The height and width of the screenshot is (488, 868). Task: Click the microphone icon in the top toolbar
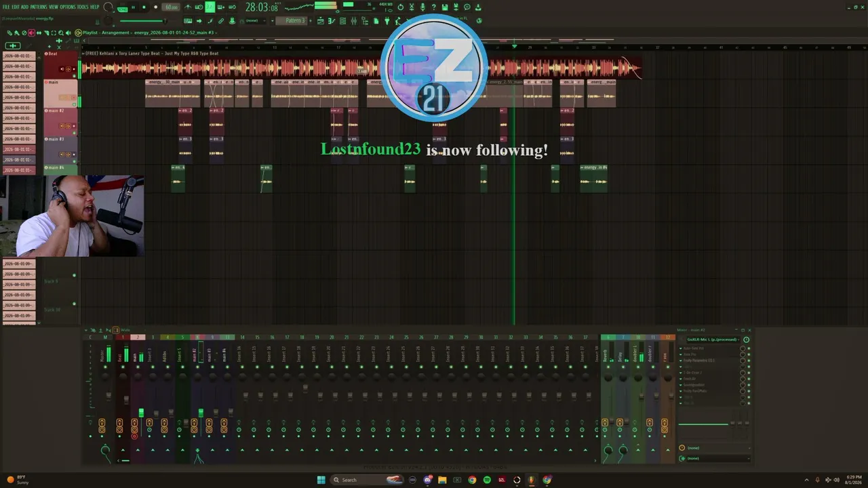click(422, 7)
